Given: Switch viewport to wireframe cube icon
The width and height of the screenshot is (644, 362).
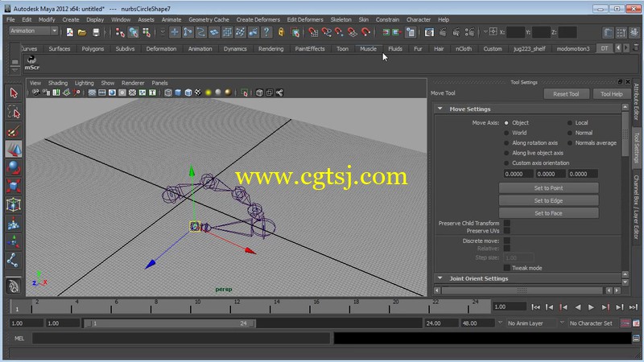Looking at the screenshot, I should tap(168, 93).
